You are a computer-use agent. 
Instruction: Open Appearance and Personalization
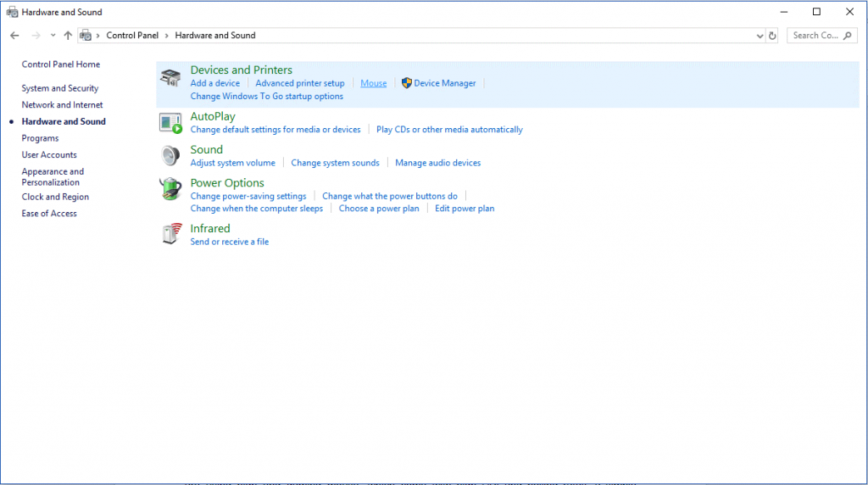[53, 176]
